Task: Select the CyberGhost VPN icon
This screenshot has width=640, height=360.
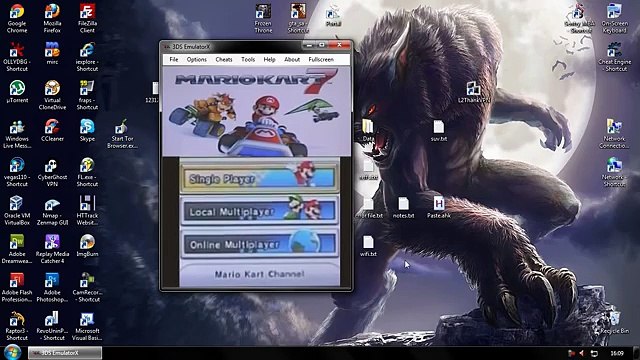Action: [52, 172]
